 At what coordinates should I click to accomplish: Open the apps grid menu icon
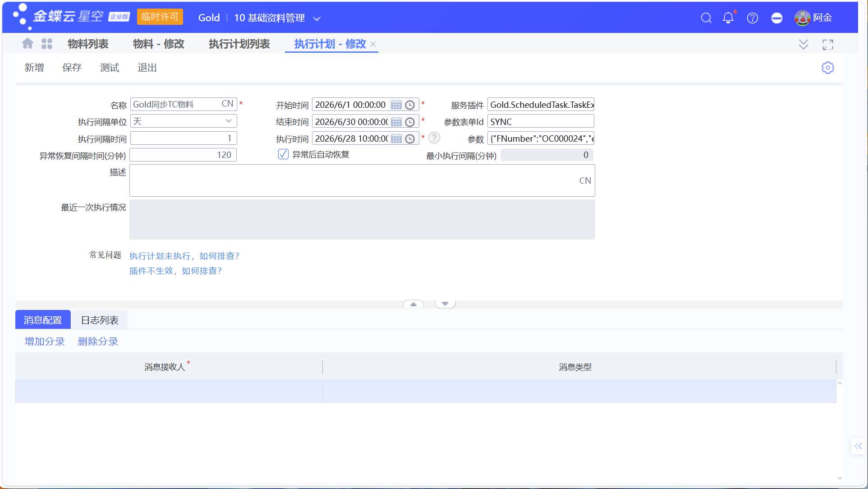click(47, 44)
